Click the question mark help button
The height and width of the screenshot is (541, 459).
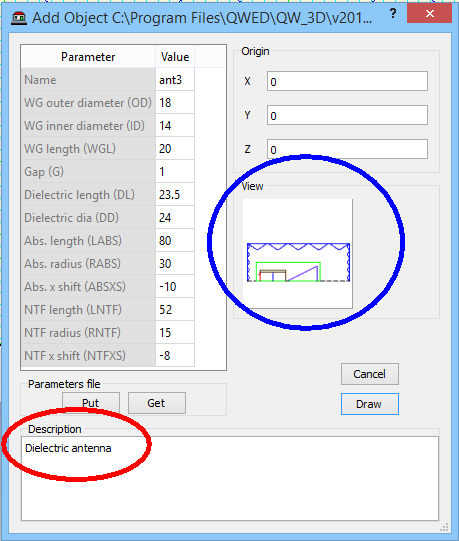pos(392,14)
